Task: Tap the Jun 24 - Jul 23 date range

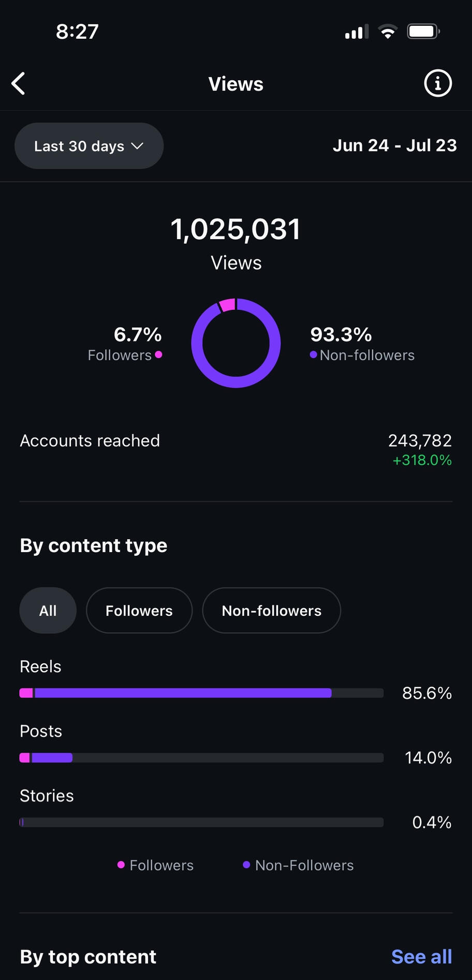Action: coord(394,145)
